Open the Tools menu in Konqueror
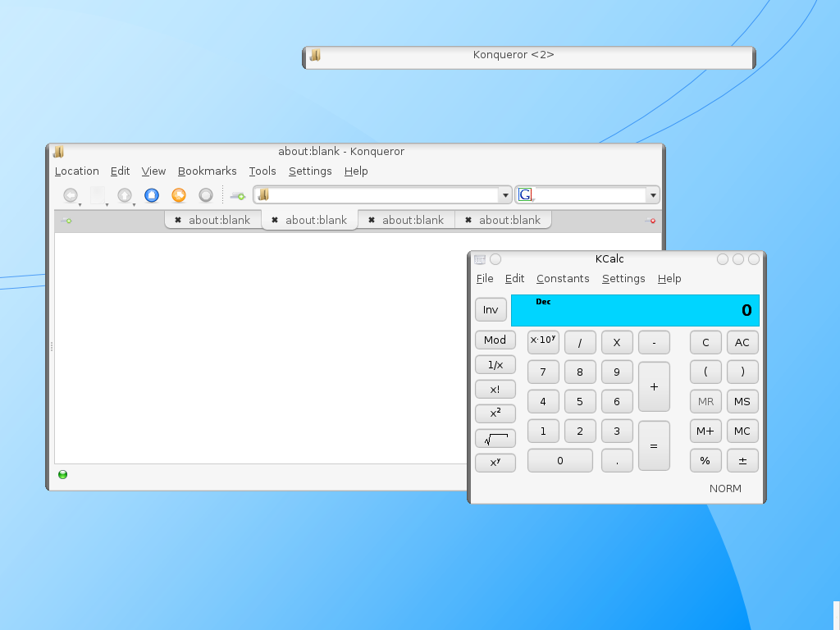840x630 pixels. [262, 171]
